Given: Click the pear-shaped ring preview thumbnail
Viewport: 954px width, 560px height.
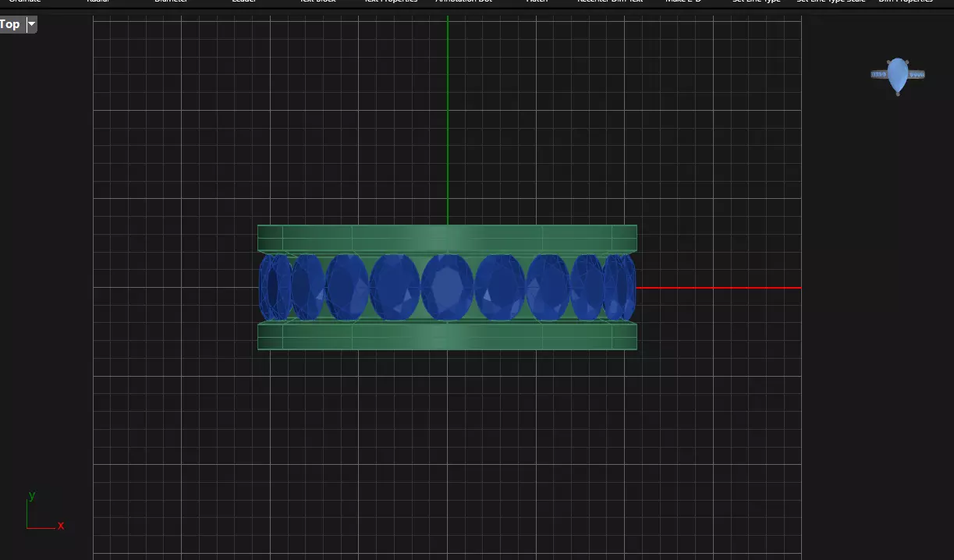Looking at the screenshot, I should coord(898,76).
